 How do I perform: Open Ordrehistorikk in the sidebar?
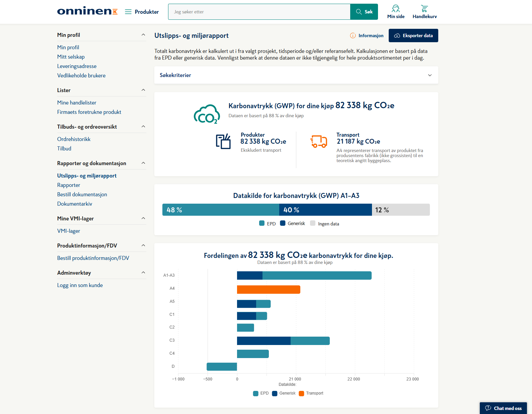pos(74,139)
